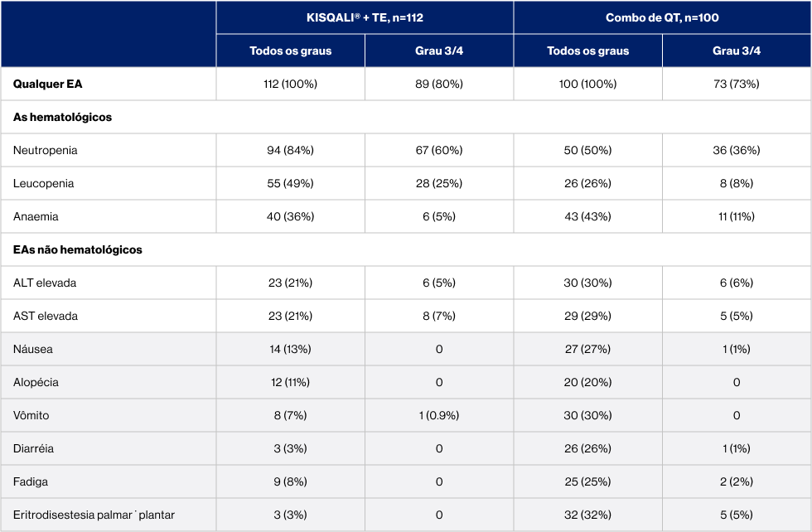The height and width of the screenshot is (532, 812).
Task: Click the Leucopenia row label
Action: pos(44,183)
